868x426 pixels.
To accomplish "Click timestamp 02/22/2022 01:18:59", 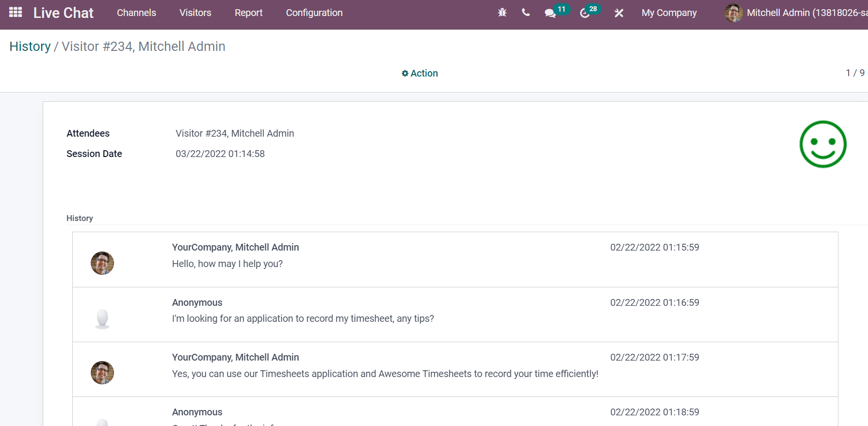I will tap(655, 412).
